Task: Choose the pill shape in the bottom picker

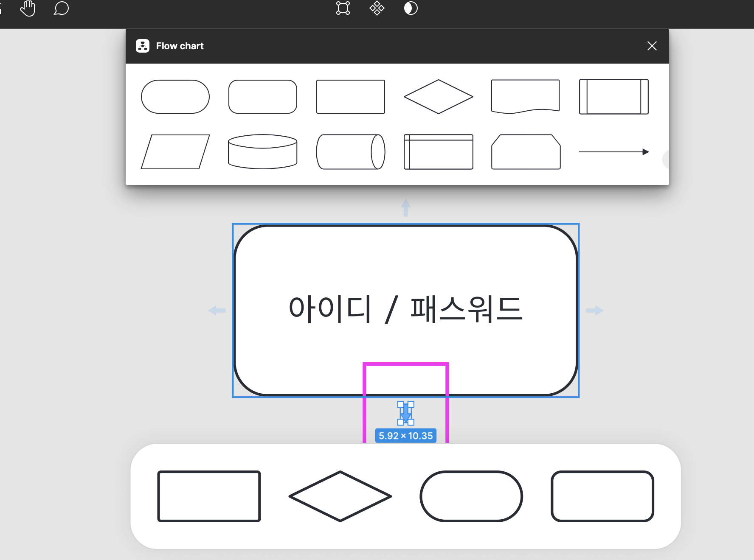Action: 471,496
